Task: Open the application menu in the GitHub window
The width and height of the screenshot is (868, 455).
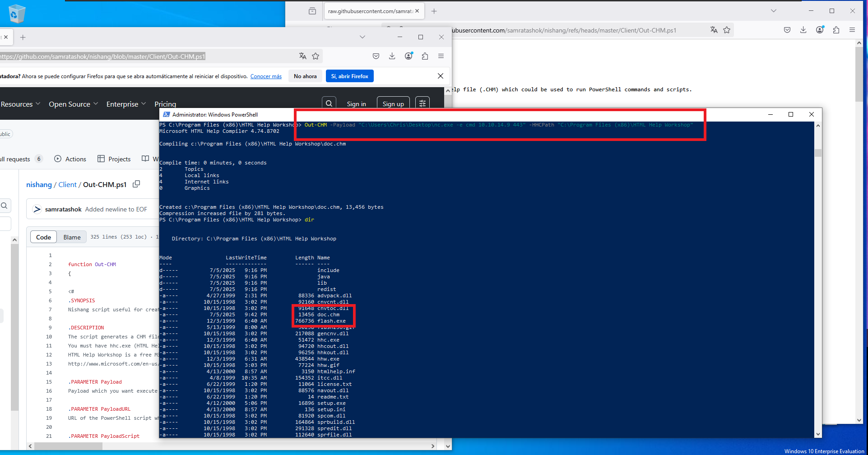Action: (x=441, y=56)
